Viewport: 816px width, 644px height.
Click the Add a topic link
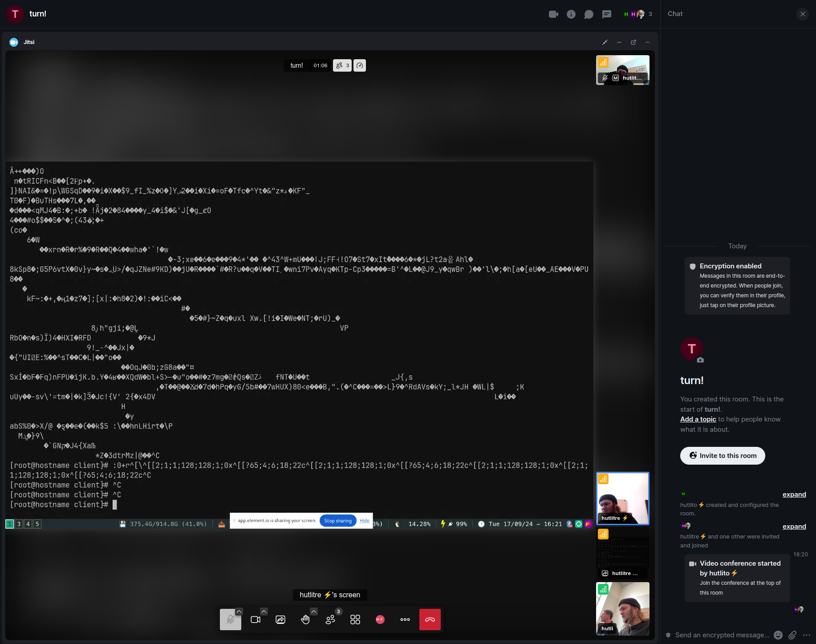pos(698,419)
